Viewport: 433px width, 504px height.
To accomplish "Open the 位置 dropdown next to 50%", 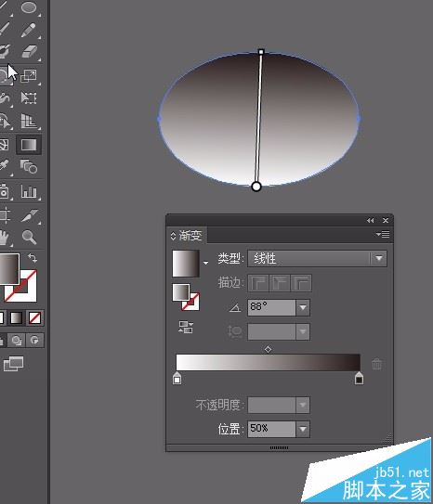I will click(303, 429).
